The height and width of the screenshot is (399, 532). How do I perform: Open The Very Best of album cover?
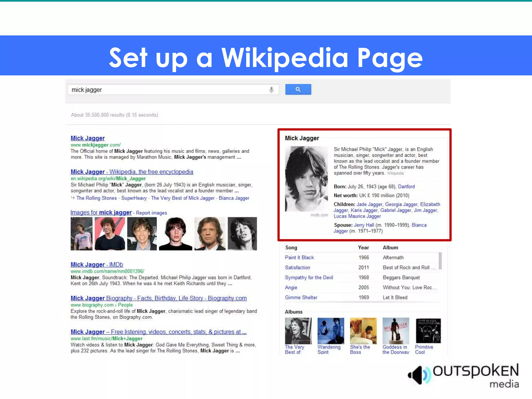298,331
